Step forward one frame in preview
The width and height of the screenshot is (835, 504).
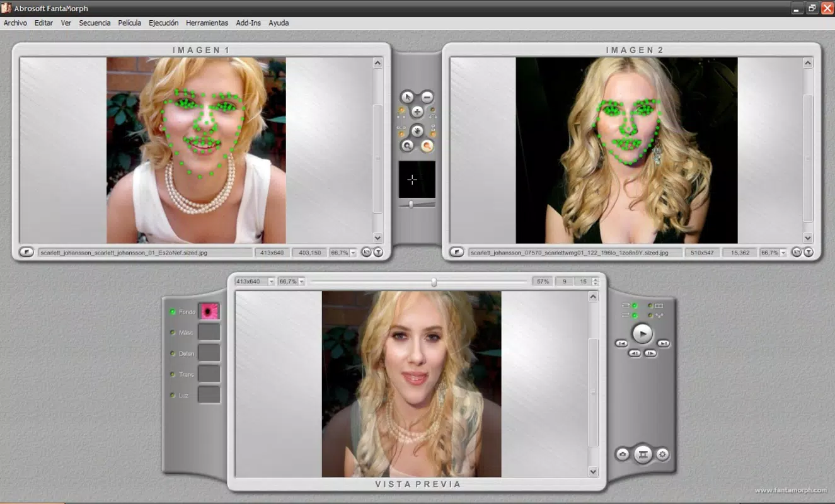point(650,353)
